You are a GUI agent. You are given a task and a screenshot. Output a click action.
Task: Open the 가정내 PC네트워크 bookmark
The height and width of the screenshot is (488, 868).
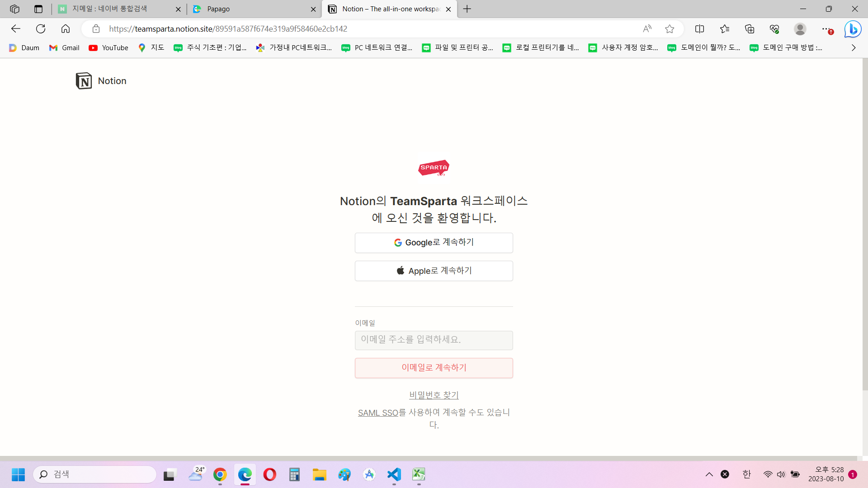[x=294, y=48]
